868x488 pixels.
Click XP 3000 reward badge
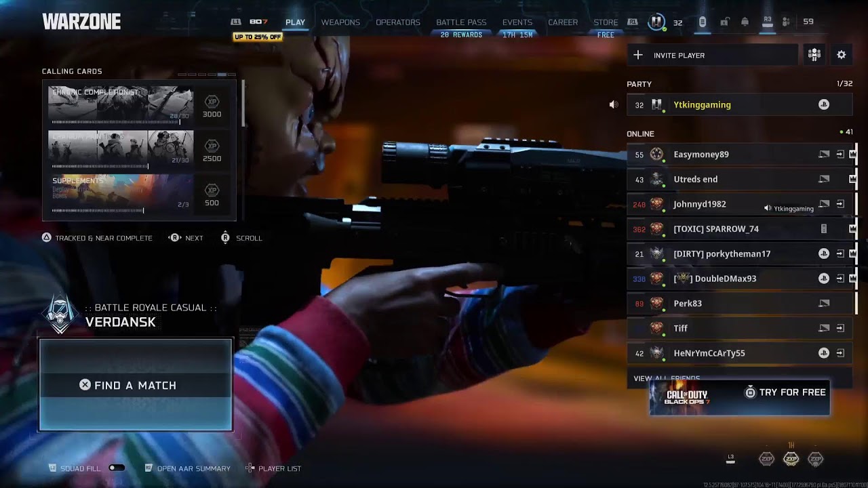tap(212, 106)
